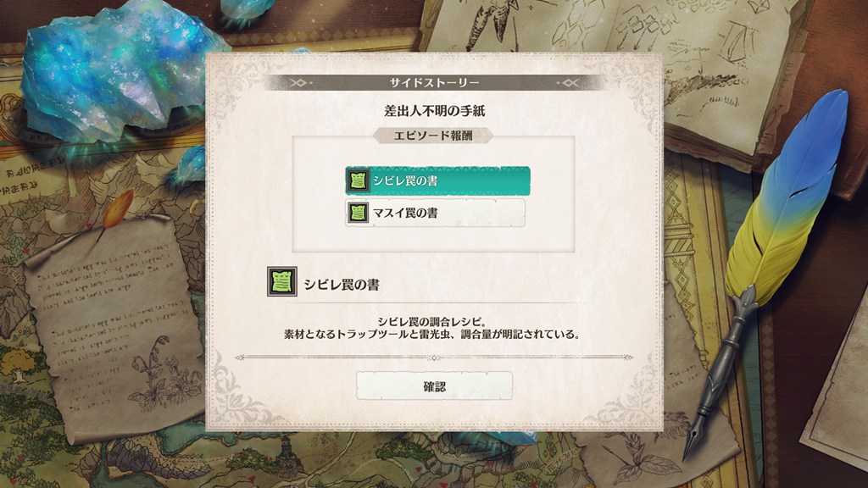Click the orange leaf on the parchment

119,208
